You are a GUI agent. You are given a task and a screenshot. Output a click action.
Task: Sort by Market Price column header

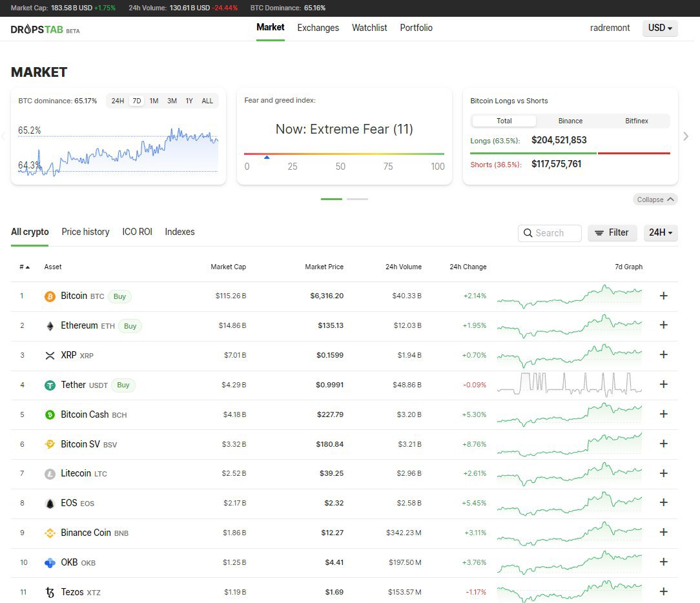[x=324, y=267]
